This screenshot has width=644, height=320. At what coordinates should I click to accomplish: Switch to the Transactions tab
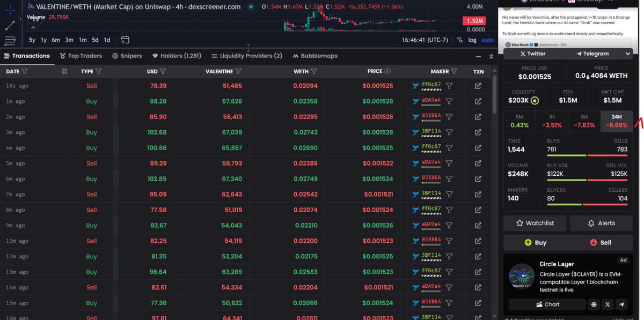[x=27, y=56]
